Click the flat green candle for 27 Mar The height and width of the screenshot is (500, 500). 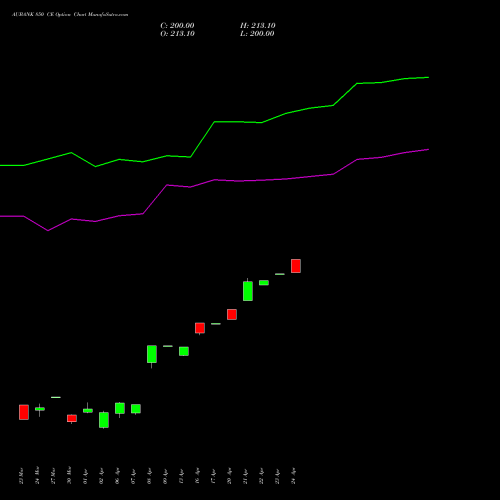click(56, 397)
